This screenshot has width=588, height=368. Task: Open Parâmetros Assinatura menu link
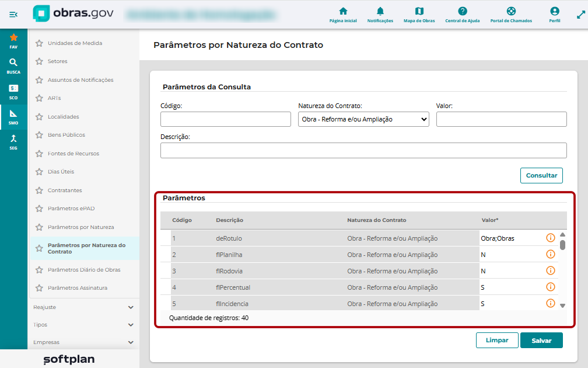[x=77, y=288]
